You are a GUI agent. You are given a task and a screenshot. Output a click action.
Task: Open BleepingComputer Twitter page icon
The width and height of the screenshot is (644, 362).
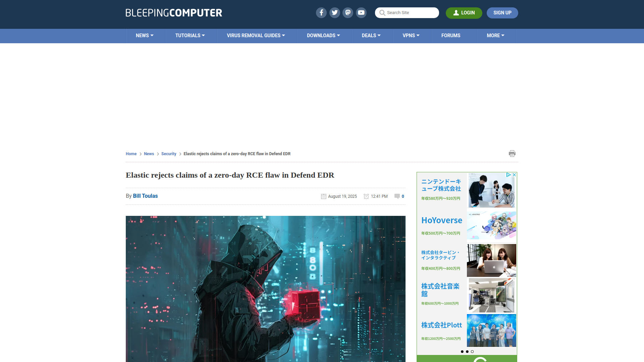334,13
